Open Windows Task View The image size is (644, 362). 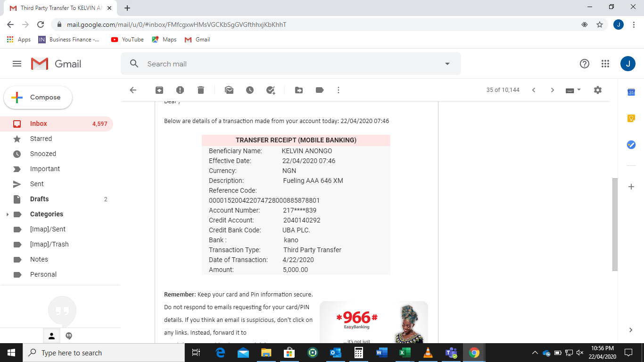pyautogui.click(x=197, y=353)
